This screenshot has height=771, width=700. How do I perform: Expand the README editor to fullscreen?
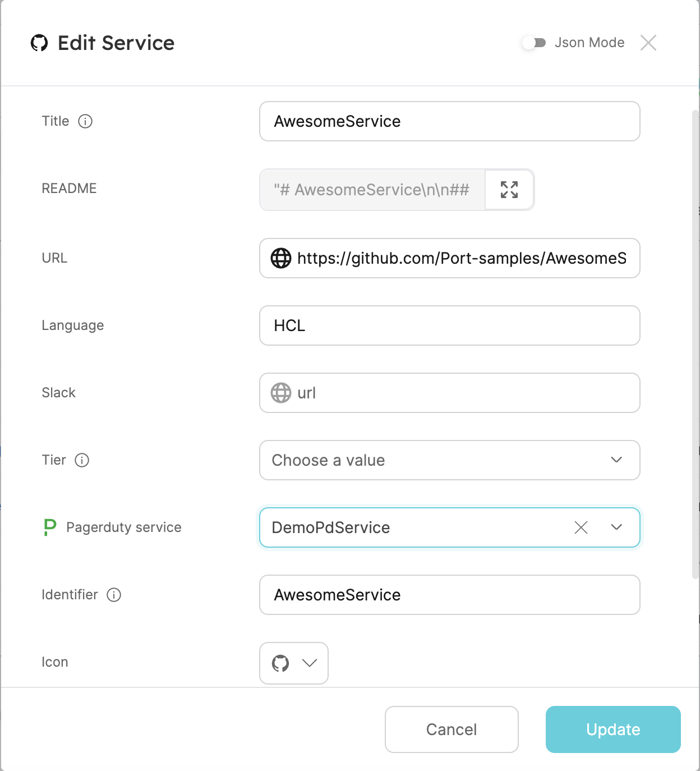509,190
